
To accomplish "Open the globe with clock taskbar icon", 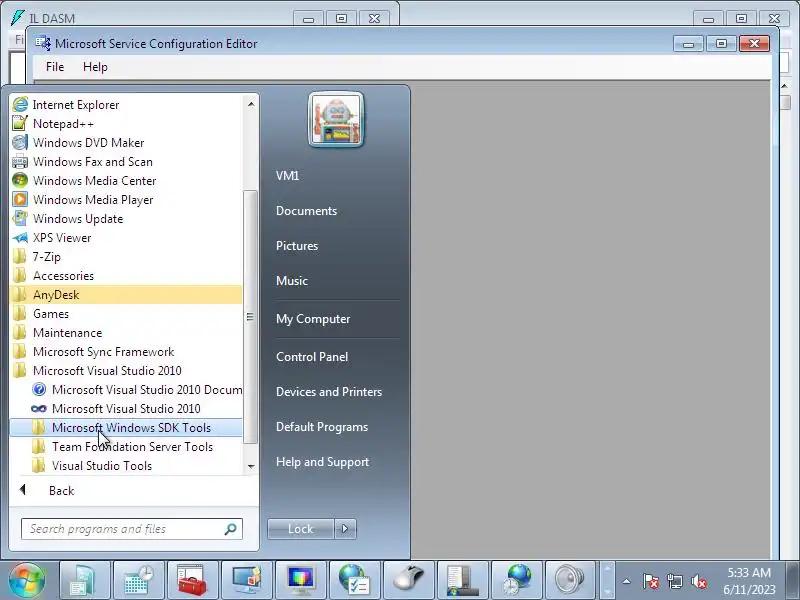I will click(516, 580).
